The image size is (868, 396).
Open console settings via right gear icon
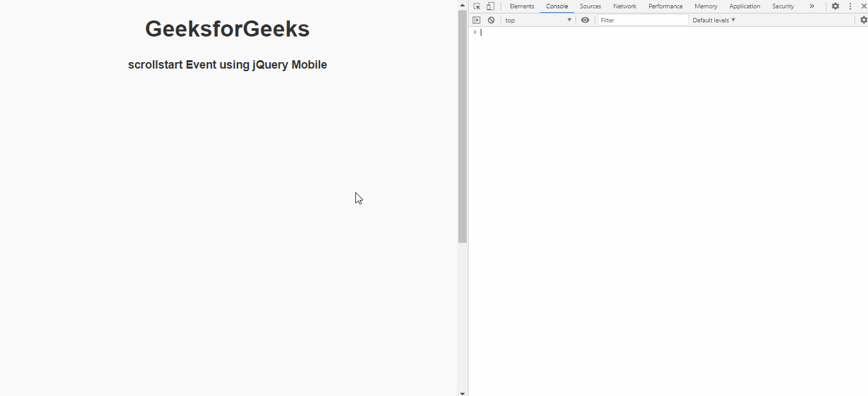tap(864, 20)
